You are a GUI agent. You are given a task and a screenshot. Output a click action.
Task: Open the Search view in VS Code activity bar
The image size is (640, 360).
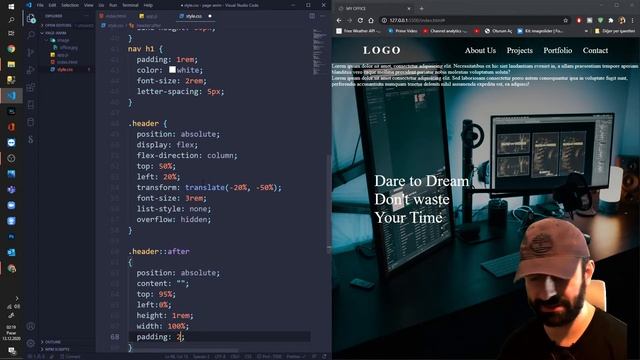(x=31, y=35)
